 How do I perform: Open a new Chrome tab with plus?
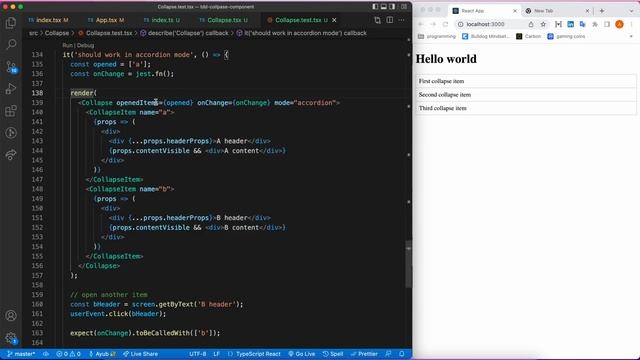click(x=602, y=11)
